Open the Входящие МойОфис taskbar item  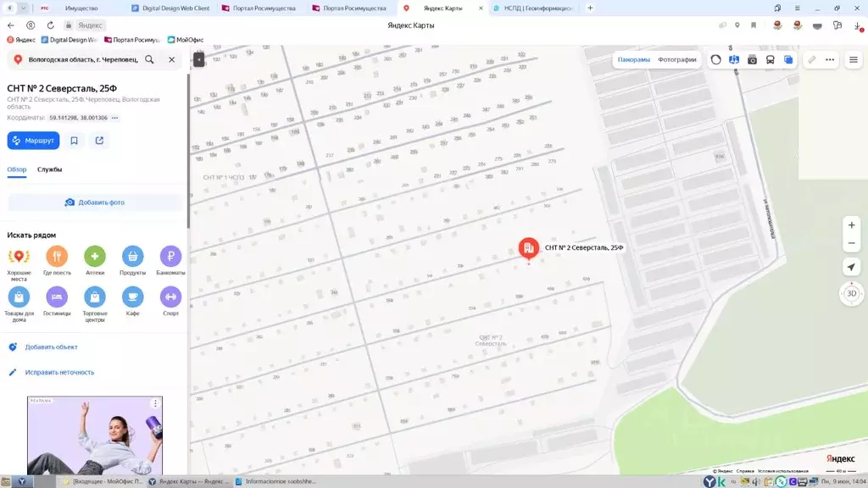pyautogui.click(x=103, y=481)
